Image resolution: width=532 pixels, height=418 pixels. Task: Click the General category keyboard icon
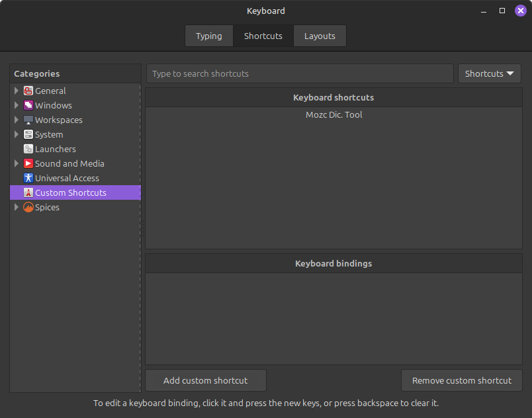[x=28, y=91]
